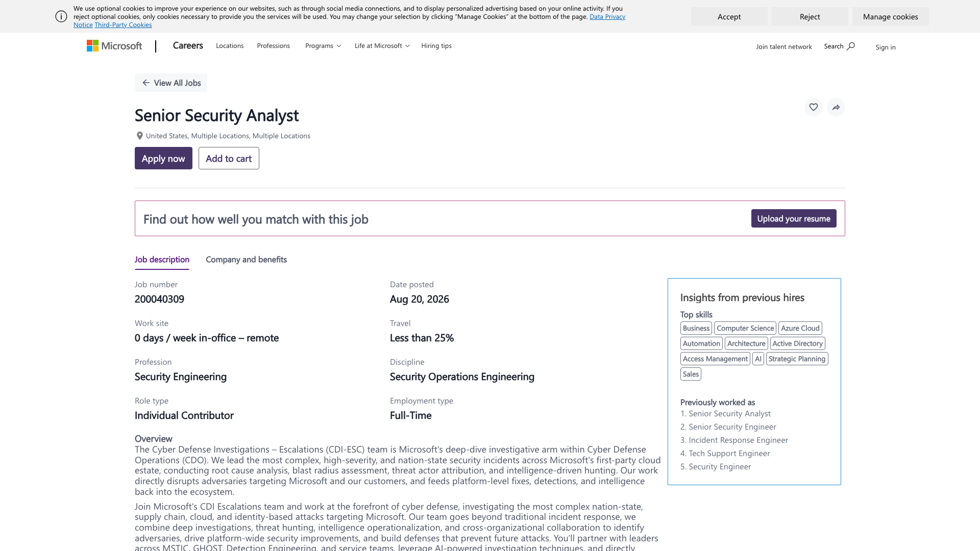Open the Data Privacy Notice link
This screenshot has width=980, height=551.
(x=607, y=17)
